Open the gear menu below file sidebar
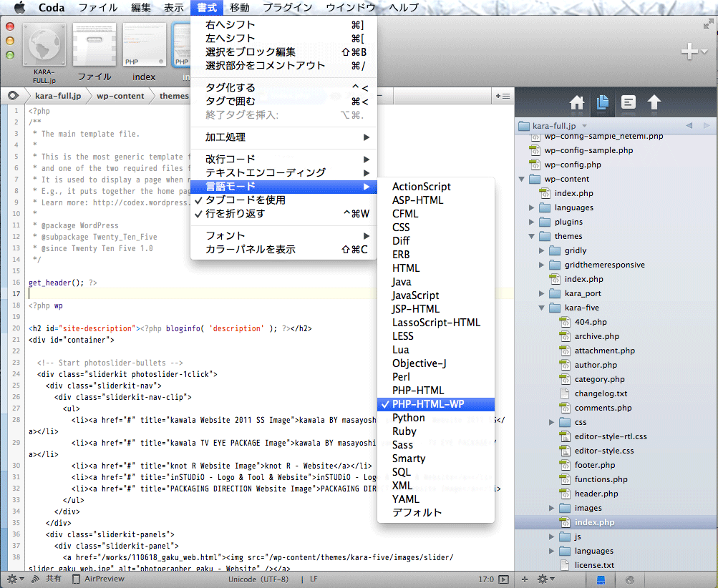This screenshot has height=588, width=718. pyautogui.click(x=545, y=579)
